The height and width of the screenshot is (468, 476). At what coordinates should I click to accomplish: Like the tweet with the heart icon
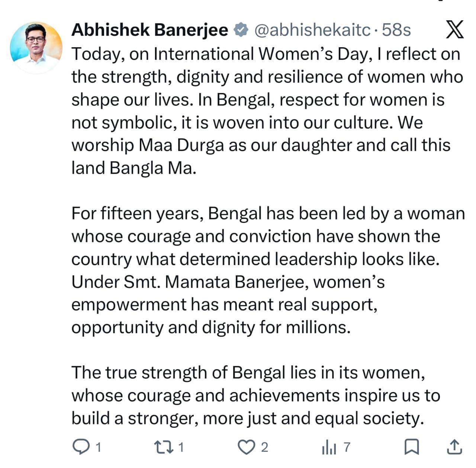coord(245,447)
